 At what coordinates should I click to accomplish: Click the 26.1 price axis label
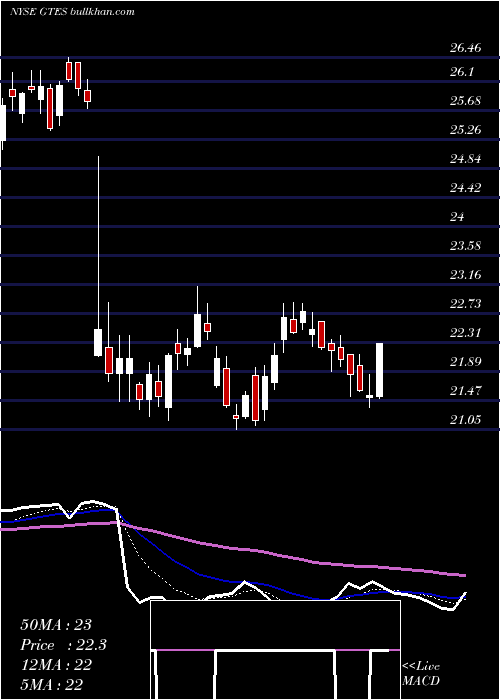click(463, 72)
